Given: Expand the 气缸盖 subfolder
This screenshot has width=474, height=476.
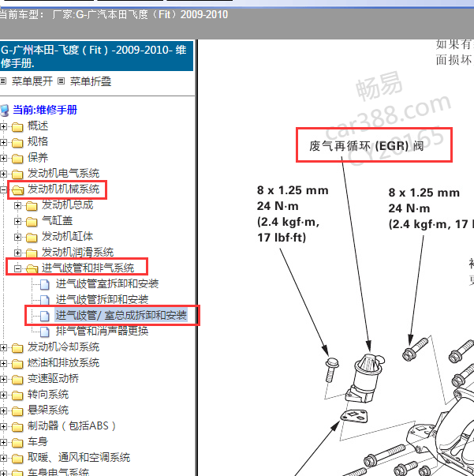Looking at the screenshot, I should tap(17, 221).
